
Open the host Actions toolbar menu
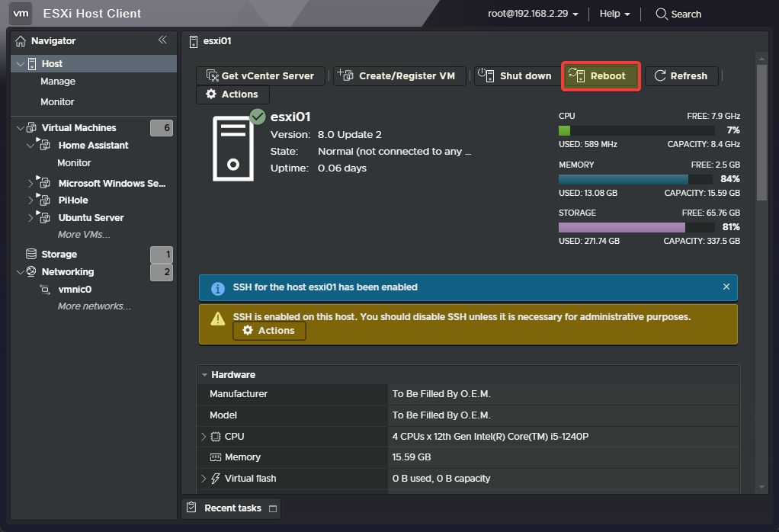point(232,95)
